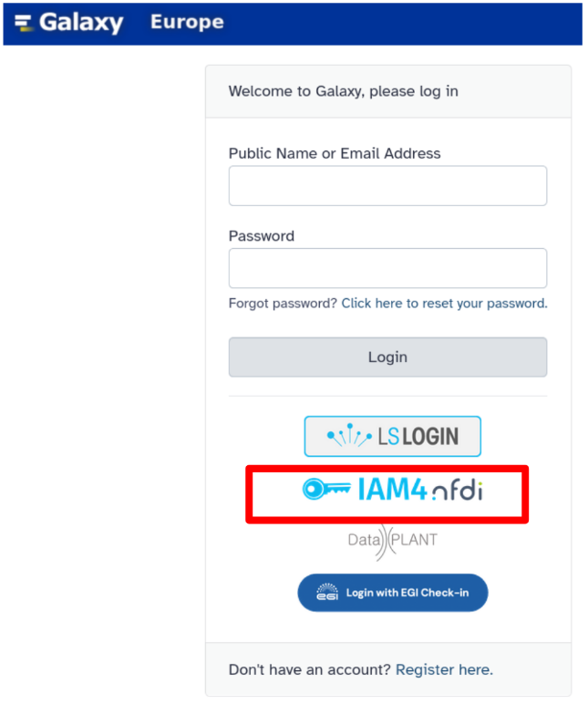The height and width of the screenshot is (704, 588).
Task: Open the Europe header label
Action: coord(187,22)
